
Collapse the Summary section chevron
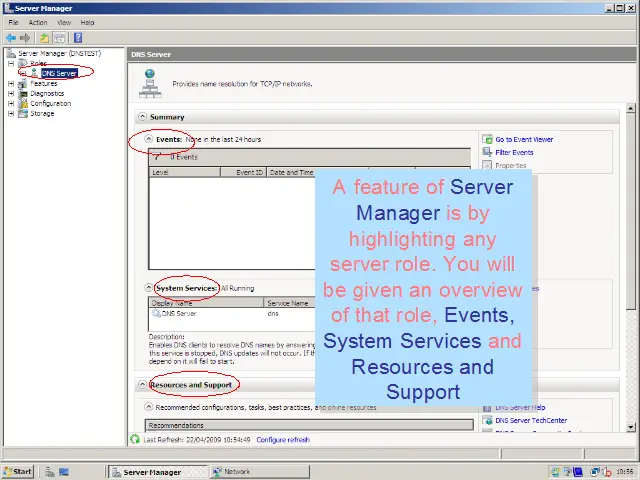pyautogui.click(x=142, y=117)
